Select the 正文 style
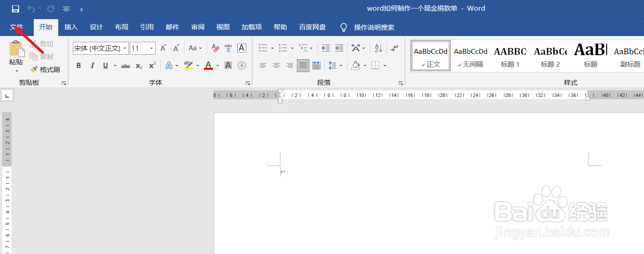 tap(431, 56)
